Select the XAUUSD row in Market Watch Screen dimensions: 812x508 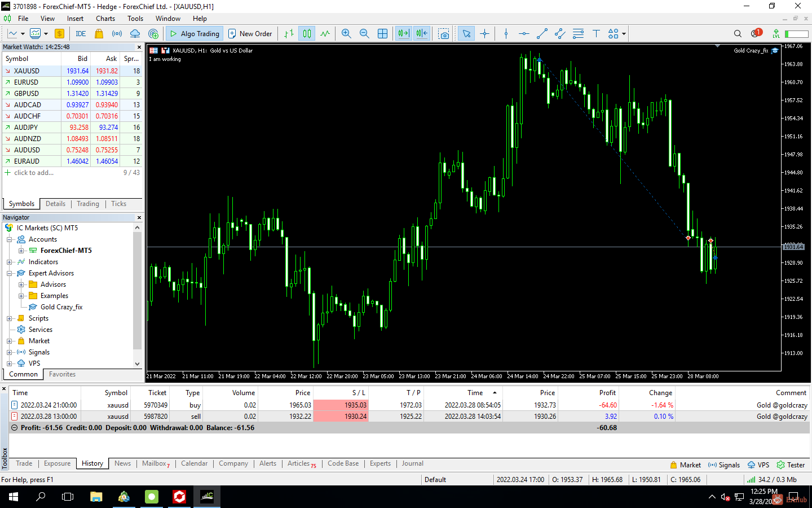coord(73,71)
